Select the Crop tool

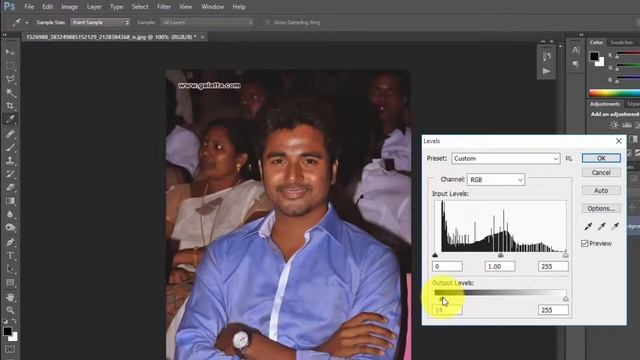click(10, 106)
